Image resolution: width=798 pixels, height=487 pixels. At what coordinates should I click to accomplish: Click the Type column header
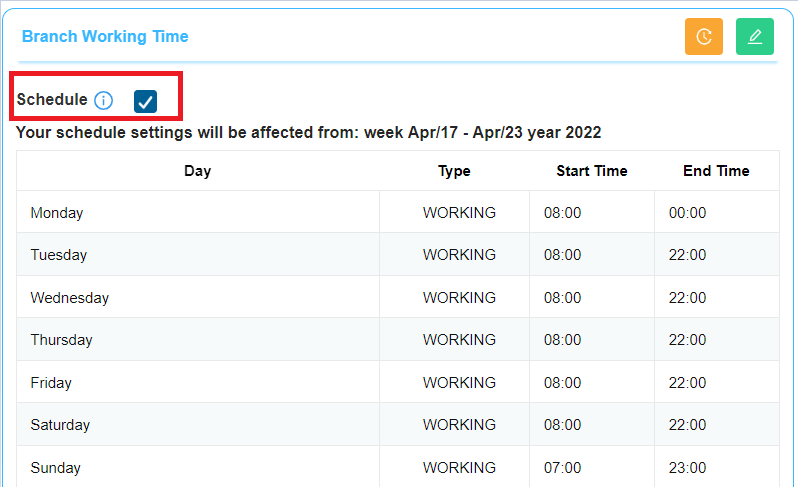click(454, 171)
